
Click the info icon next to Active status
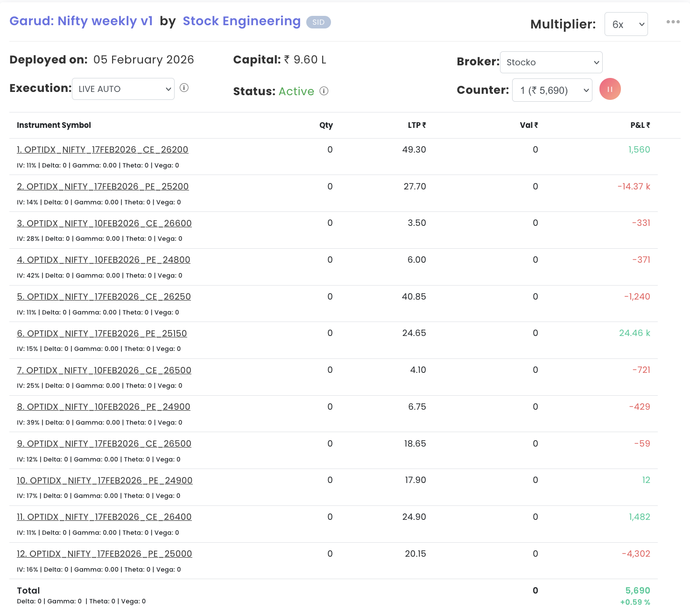(x=324, y=91)
